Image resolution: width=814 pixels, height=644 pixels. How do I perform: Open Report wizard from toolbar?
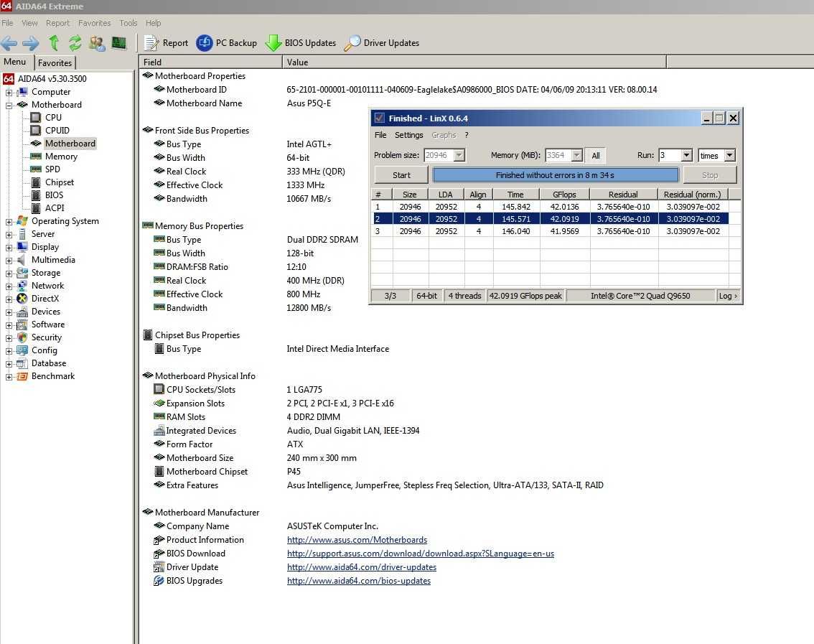click(166, 43)
